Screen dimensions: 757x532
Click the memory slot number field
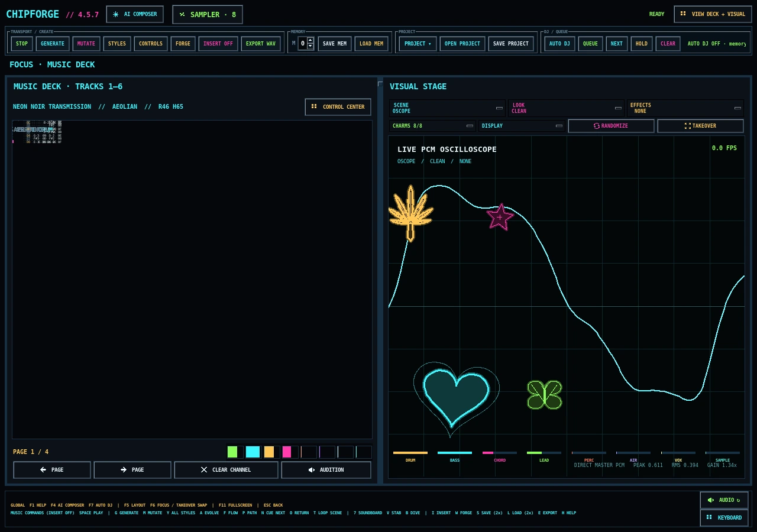[303, 44]
